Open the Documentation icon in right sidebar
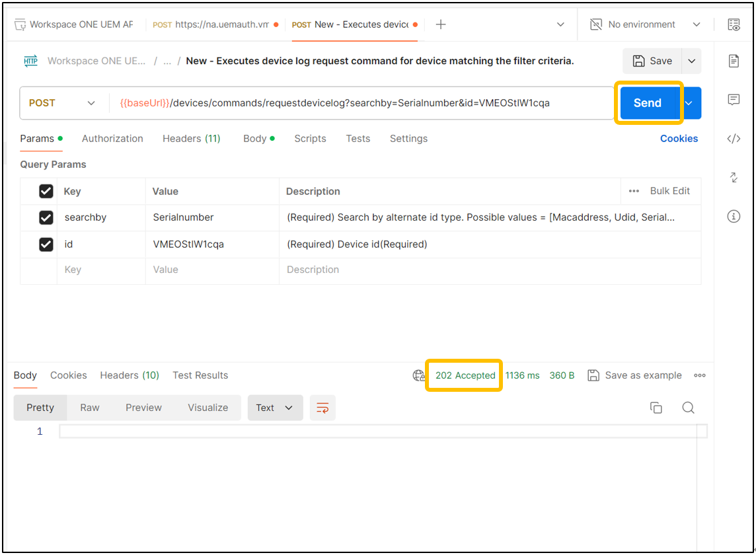 (734, 61)
